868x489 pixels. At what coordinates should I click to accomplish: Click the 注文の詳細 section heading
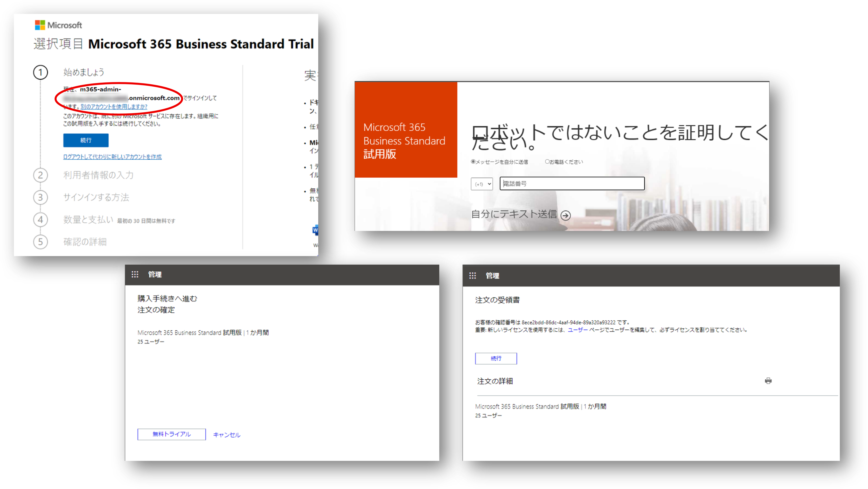point(495,381)
